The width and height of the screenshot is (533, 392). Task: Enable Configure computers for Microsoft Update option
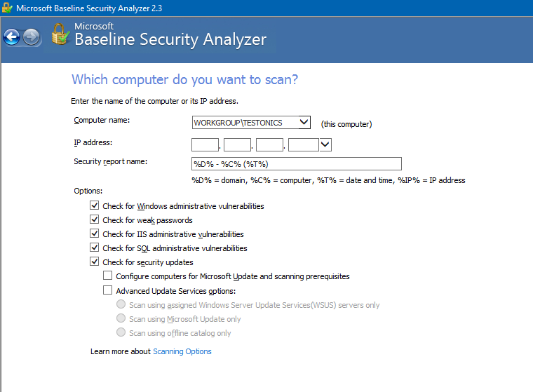click(x=108, y=276)
